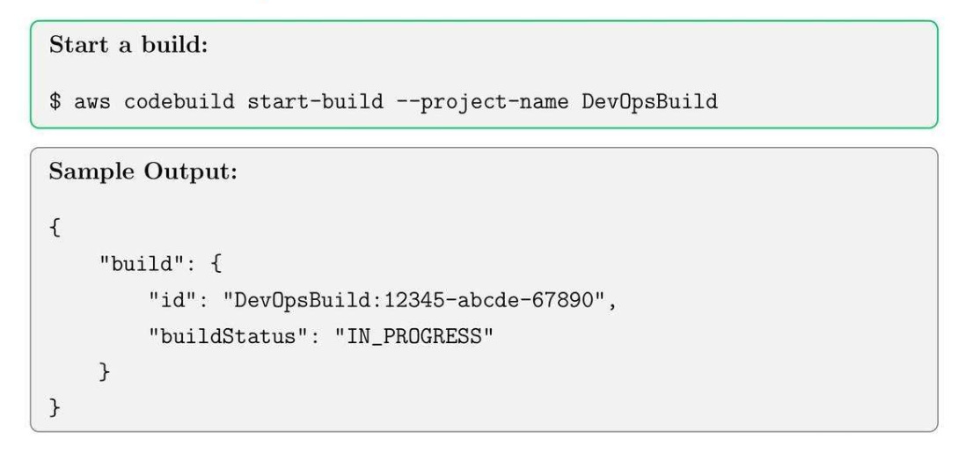
Task: Click the dollar sign shell prompt
Action: click(55, 101)
